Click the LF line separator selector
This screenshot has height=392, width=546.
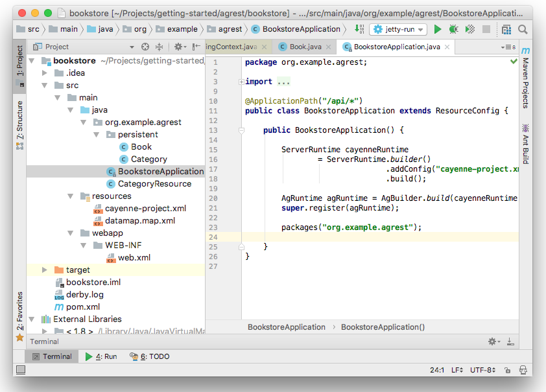[x=457, y=370]
